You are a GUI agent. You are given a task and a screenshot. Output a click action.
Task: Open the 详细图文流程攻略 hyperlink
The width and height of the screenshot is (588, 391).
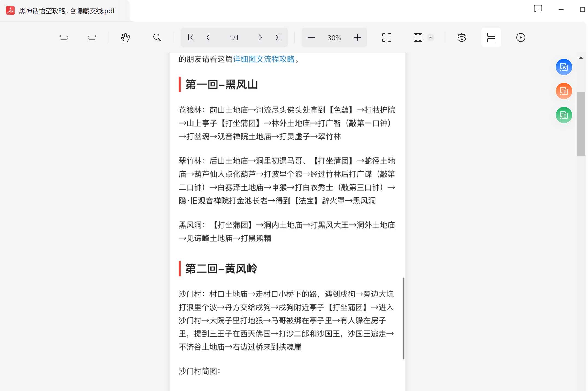coord(264,59)
